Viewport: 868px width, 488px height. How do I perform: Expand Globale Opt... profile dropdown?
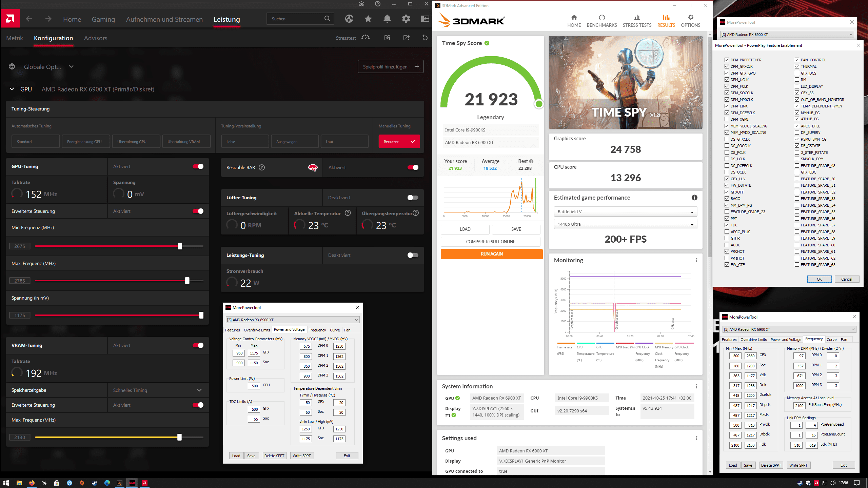click(x=71, y=67)
